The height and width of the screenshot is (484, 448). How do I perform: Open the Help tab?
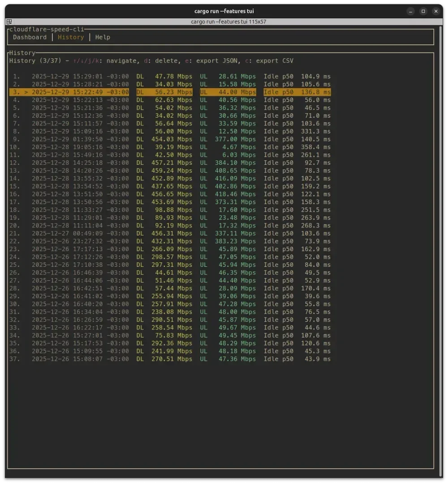point(103,37)
